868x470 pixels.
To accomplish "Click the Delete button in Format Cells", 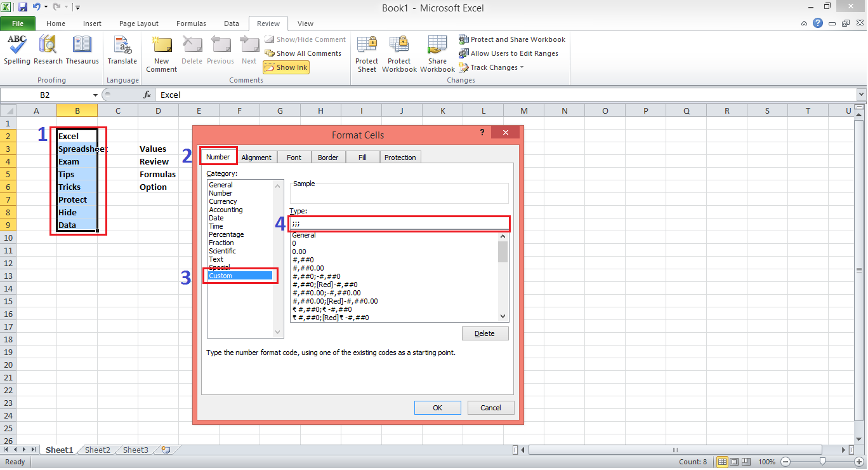I will click(485, 333).
